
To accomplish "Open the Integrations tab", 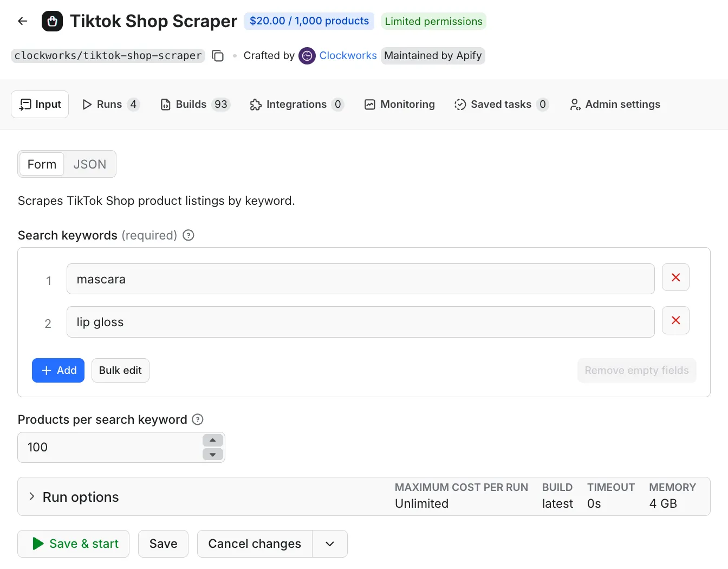I will point(297,104).
